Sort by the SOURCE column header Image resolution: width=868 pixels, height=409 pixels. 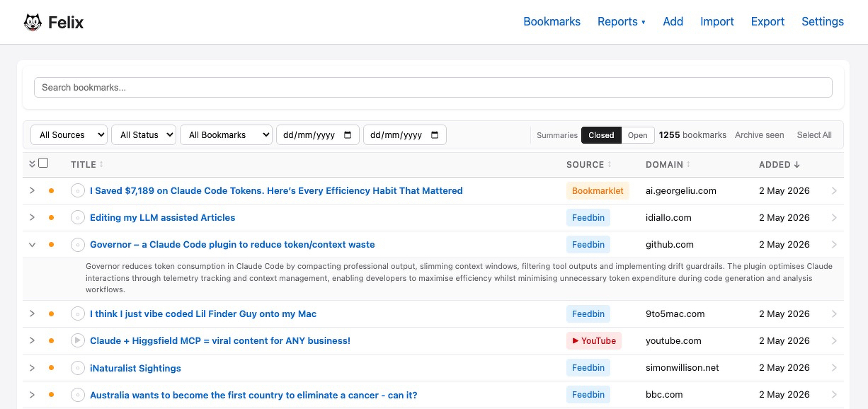[589, 164]
